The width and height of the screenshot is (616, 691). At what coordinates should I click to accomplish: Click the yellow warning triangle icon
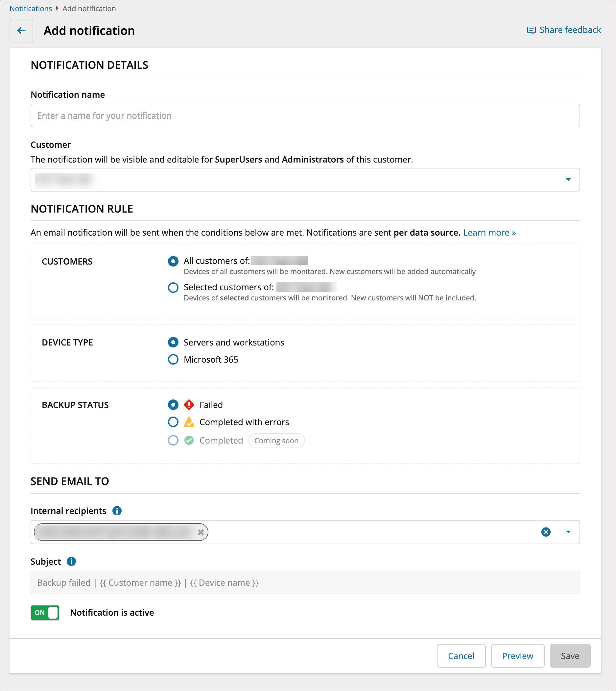coord(189,422)
